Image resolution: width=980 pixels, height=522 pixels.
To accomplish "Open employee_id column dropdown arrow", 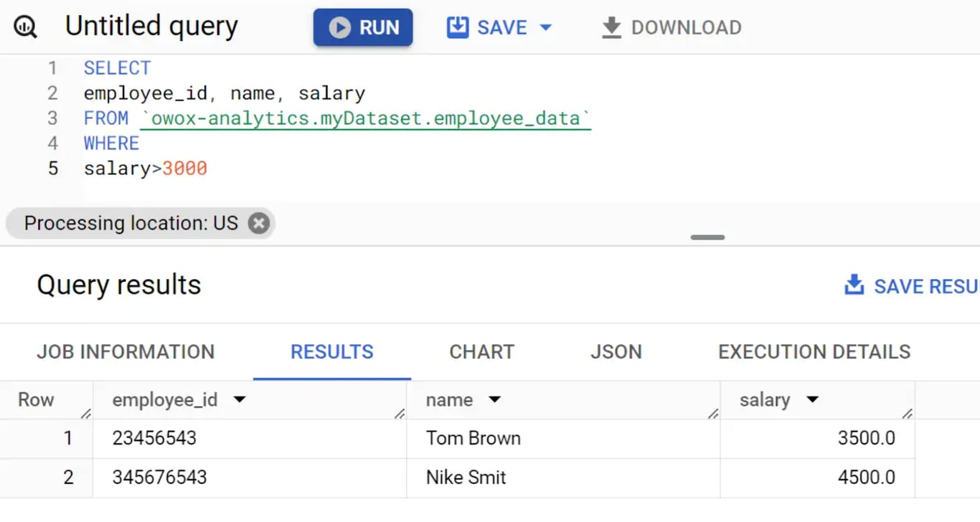I will click(240, 400).
